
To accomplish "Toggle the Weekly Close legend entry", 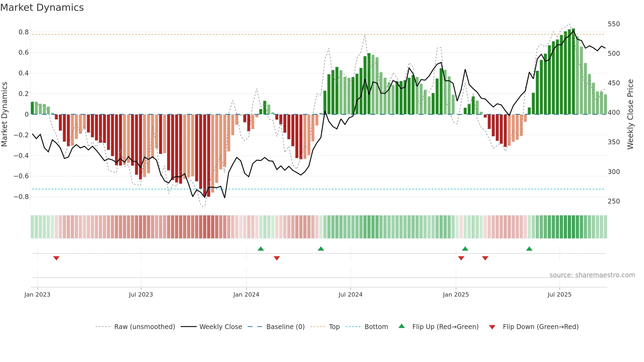I will click(x=221, y=327).
